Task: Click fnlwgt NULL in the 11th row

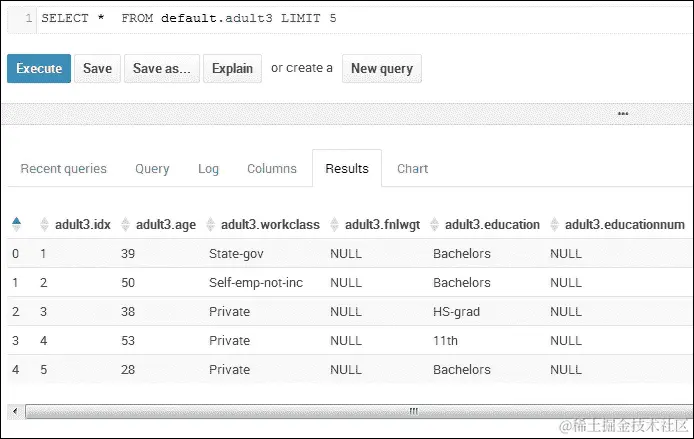Action: point(346,341)
